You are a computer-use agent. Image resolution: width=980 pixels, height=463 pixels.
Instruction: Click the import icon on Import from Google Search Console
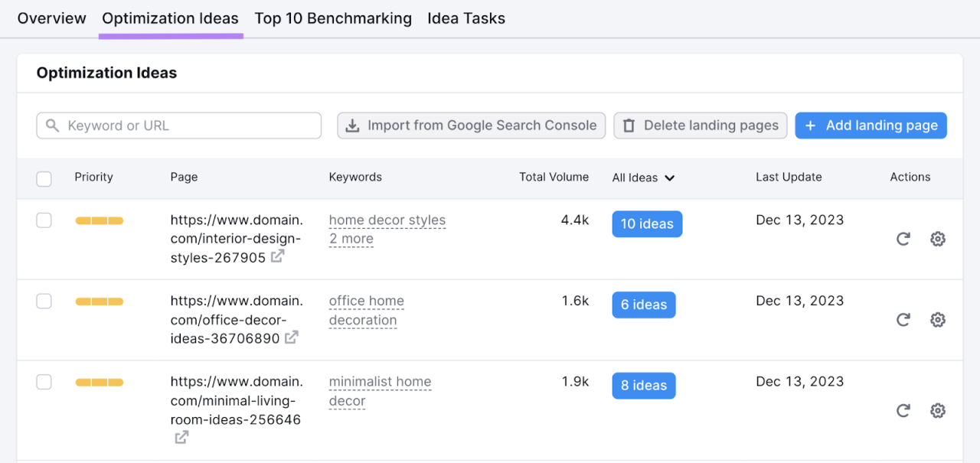pyautogui.click(x=352, y=125)
